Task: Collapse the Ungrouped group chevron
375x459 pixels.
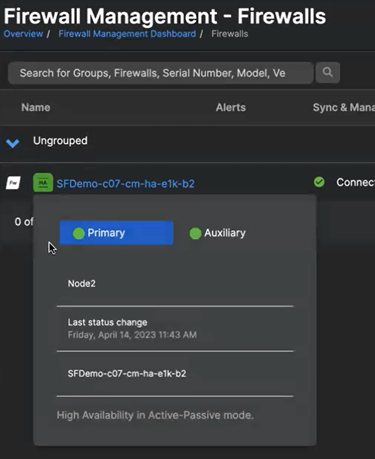Action: 13,143
